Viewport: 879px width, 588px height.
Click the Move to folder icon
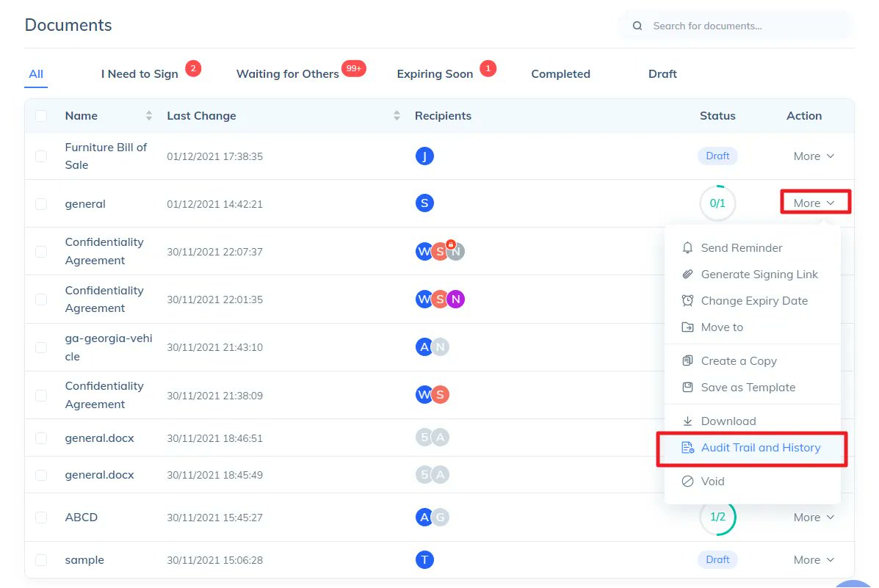tap(687, 327)
